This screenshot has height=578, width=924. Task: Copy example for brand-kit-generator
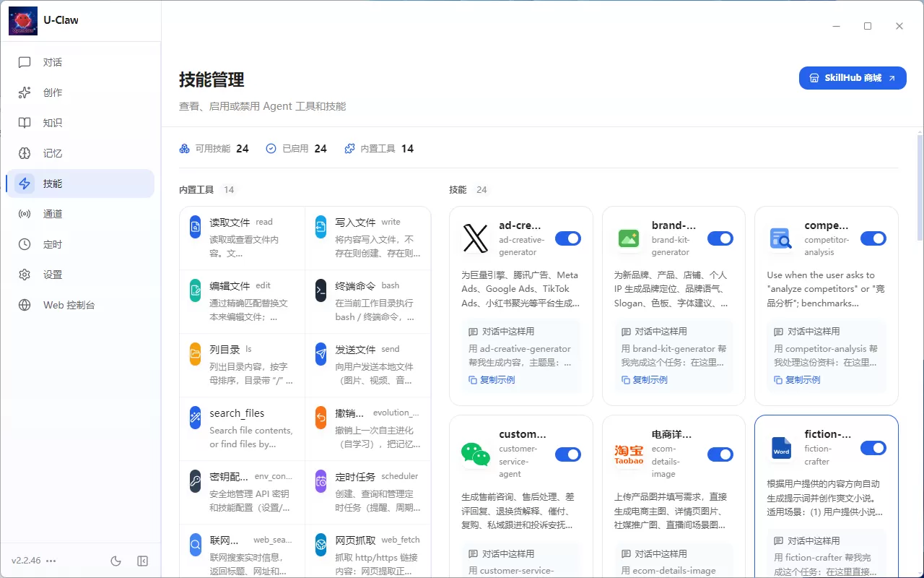pyautogui.click(x=645, y=380)
